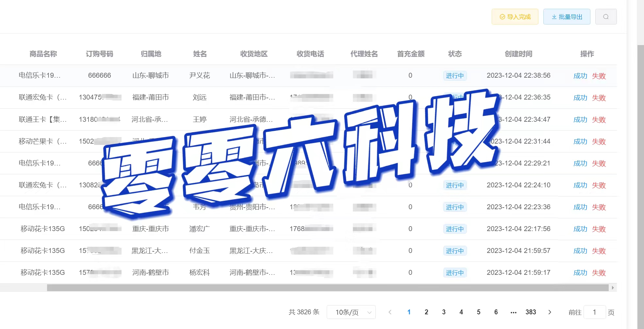Click 成功 for the 22:29:21 order
Image resolution: width=644 pixels, height=329 pixels.
580,163
